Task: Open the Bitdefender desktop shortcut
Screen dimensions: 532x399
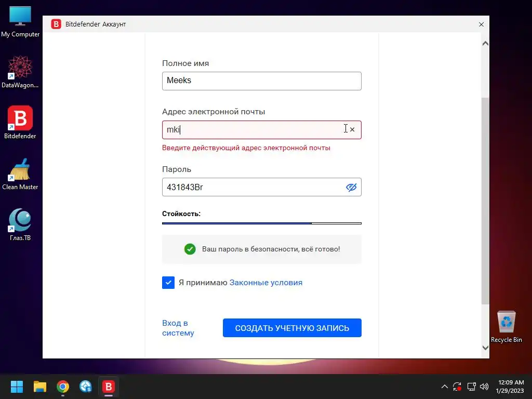Action: pyautogui.click(x=20, y=123)
